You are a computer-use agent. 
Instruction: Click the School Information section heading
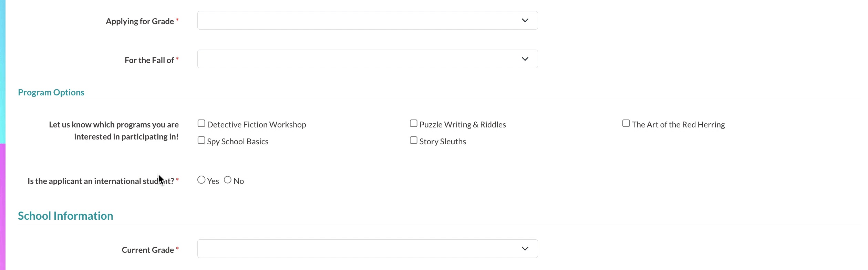65,216
